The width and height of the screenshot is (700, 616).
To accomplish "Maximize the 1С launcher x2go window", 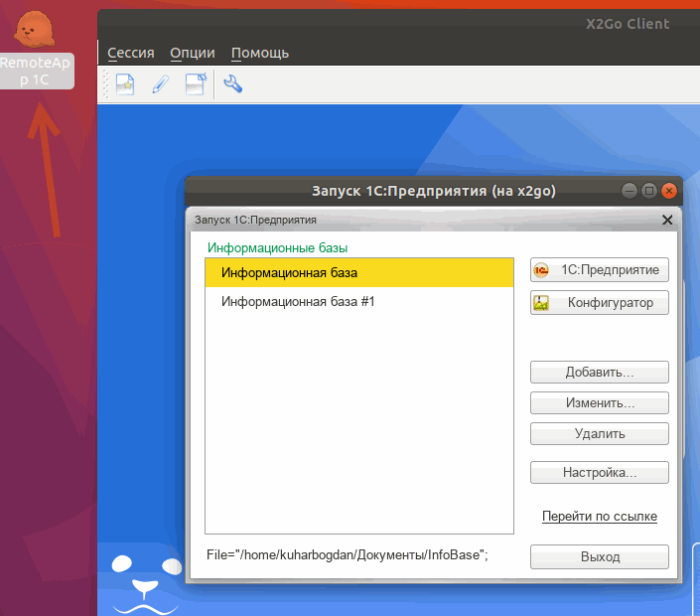I will click(x=648, y=191).
